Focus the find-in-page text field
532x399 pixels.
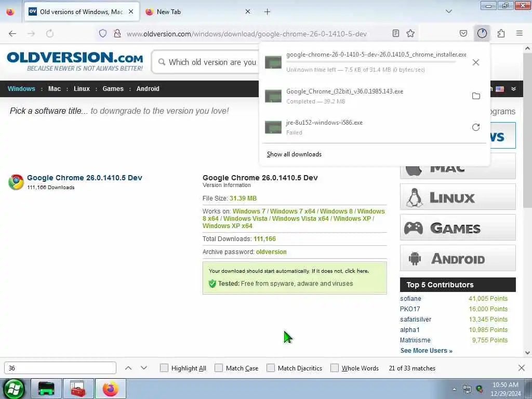point(60,368)
